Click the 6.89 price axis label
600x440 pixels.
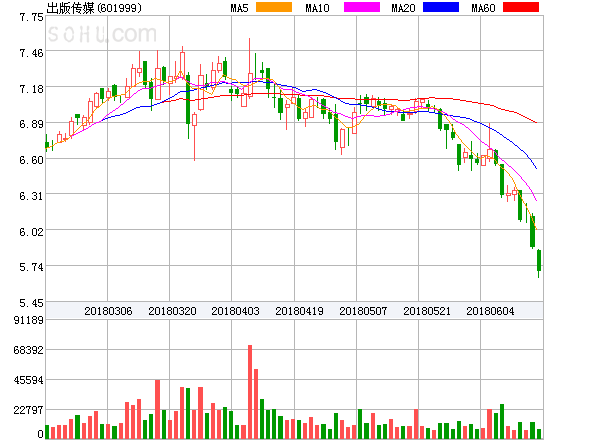[31, 124]
